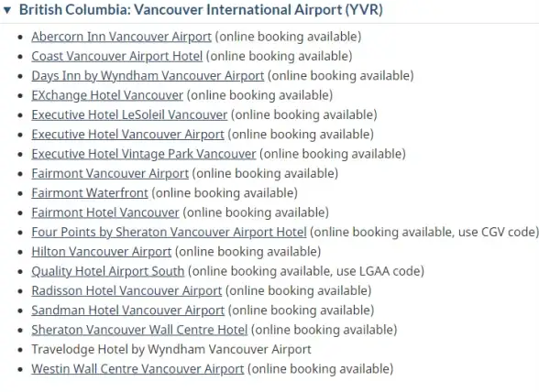This screenshot has width=539, height=392.
Task: Open Fairmont Hotel Vancouver link
Action: pyautogui.click(x=105, y=212)
